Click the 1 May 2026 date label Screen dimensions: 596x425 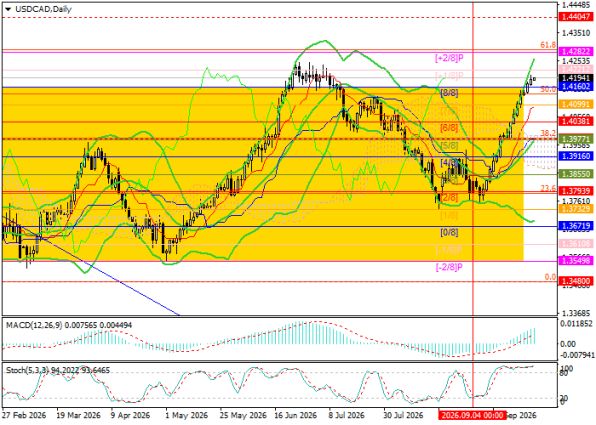[x=188, y=414]
